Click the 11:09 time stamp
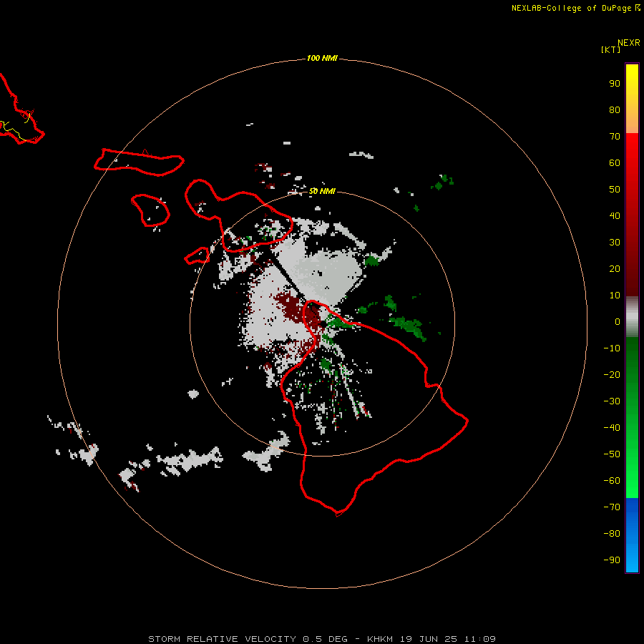This screenshot has width=644, height=644. point(479,639)
